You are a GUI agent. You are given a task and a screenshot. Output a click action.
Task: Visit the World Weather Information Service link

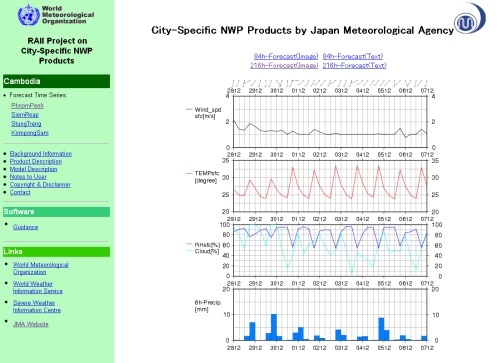pos(38,287)
